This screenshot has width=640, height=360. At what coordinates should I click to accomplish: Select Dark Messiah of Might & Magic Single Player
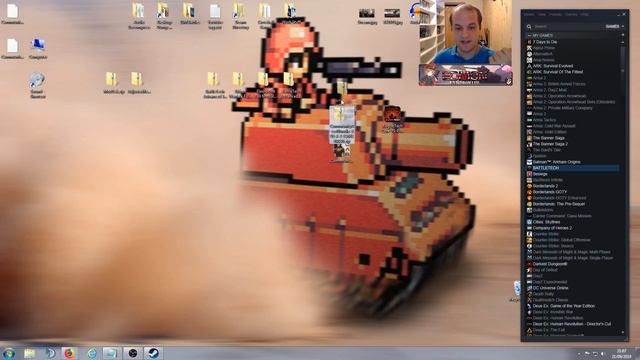click(573, 258)
